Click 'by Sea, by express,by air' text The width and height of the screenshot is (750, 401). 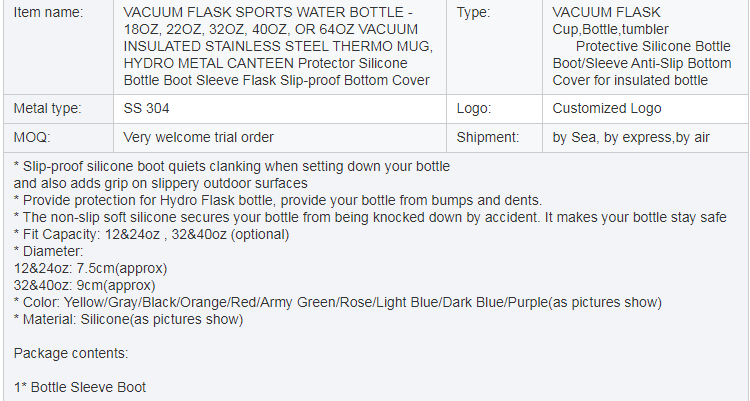631,138
